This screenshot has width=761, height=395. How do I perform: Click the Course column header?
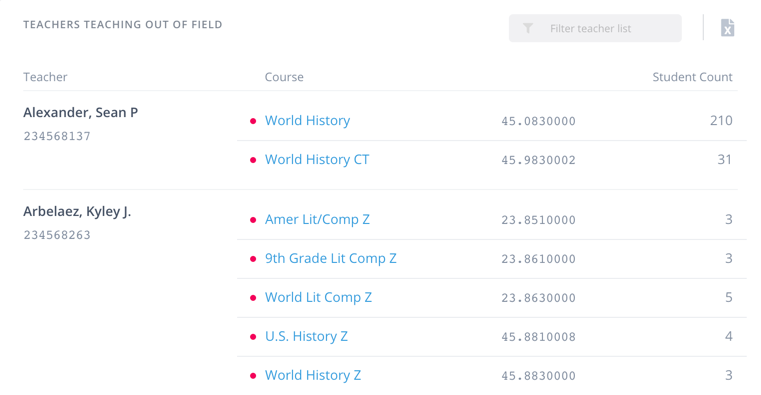(x=284, y=77)
